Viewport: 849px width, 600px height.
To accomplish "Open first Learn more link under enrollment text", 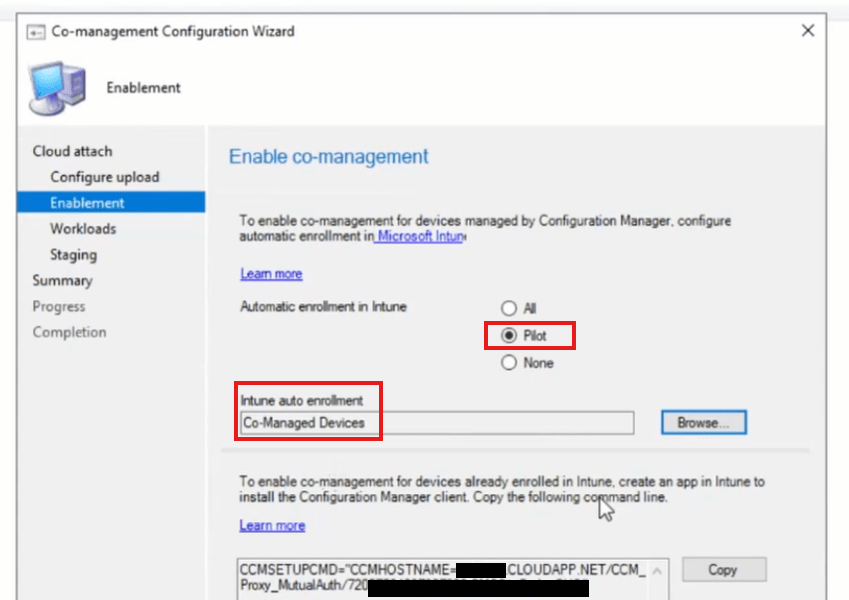I will 271,273.
